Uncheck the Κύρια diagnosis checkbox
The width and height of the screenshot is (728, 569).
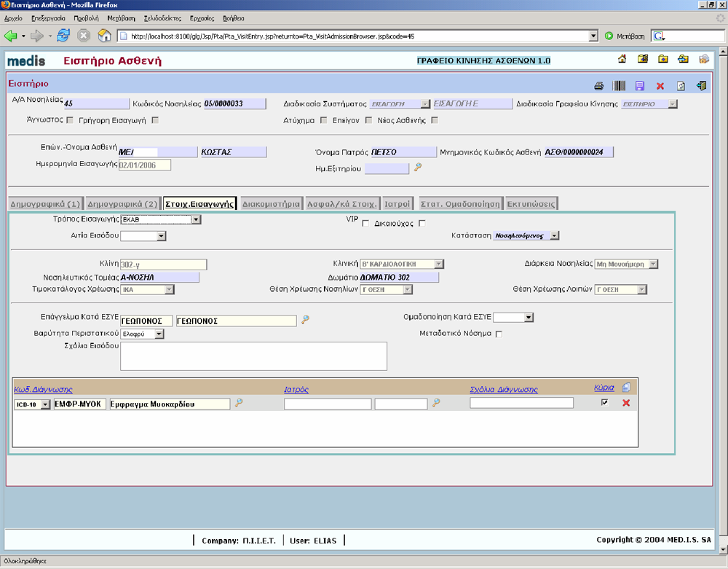[x=604, y=402]
